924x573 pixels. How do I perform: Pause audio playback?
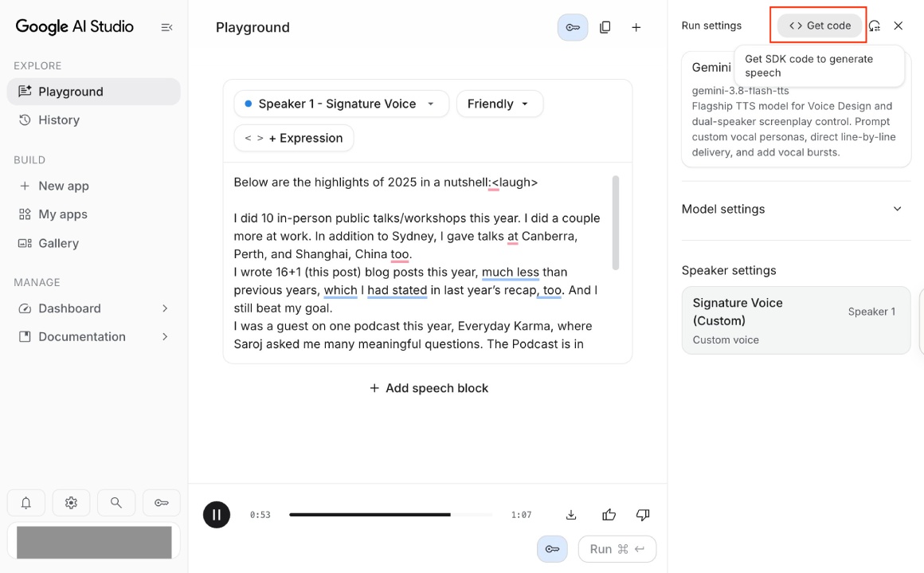[x=217, y=515]
